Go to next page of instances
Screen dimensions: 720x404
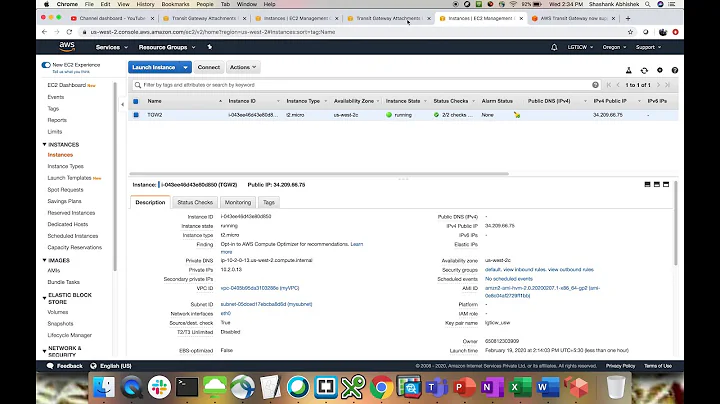click(x=658, y=85)
